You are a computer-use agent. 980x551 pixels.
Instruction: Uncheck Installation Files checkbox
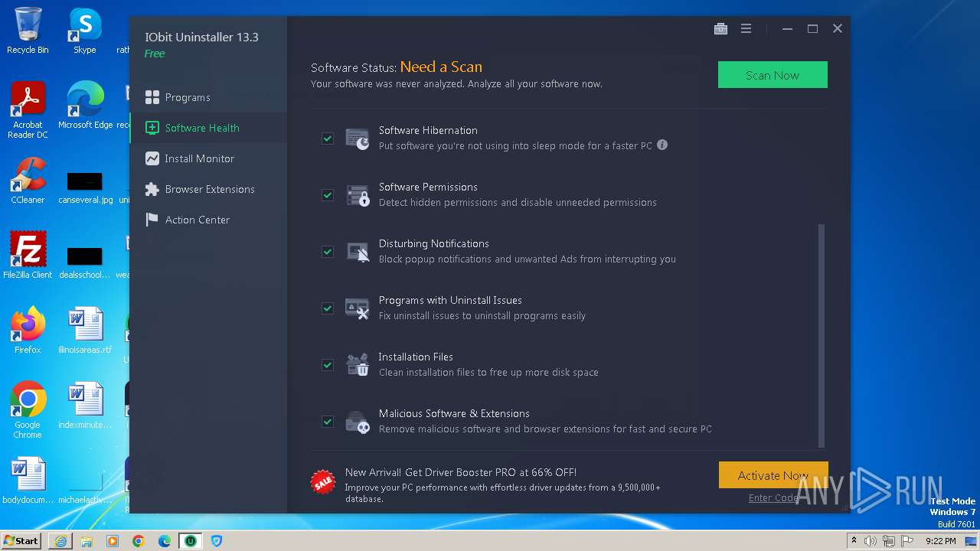point(328,365)
